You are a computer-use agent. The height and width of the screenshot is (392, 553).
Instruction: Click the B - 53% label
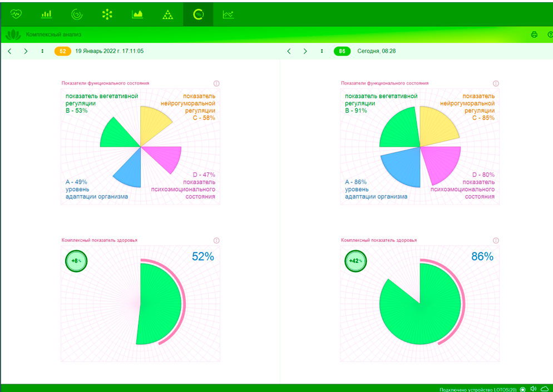pos(77,111)
